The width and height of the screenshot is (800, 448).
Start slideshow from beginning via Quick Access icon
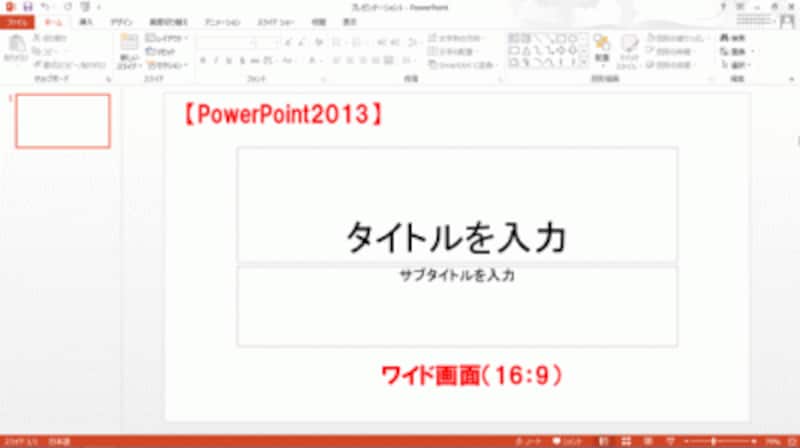point(85,7)
